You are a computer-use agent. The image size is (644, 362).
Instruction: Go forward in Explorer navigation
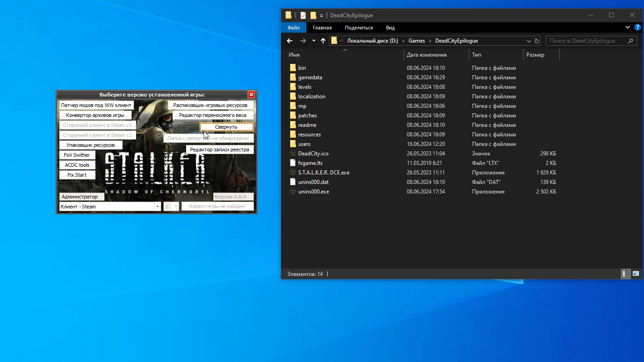(x=303, y=41)
